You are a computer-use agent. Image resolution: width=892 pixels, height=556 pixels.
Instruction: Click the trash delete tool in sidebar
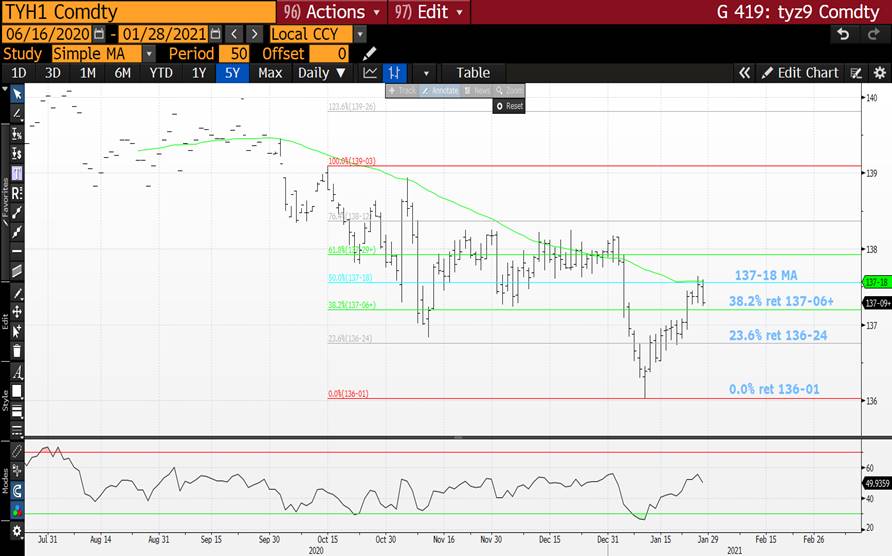(x=17, y=350)
